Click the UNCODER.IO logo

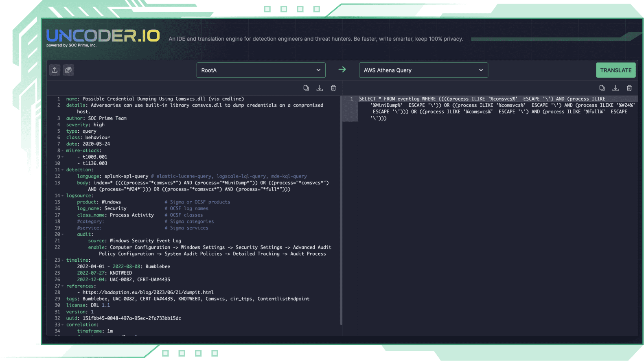[103, 36]
